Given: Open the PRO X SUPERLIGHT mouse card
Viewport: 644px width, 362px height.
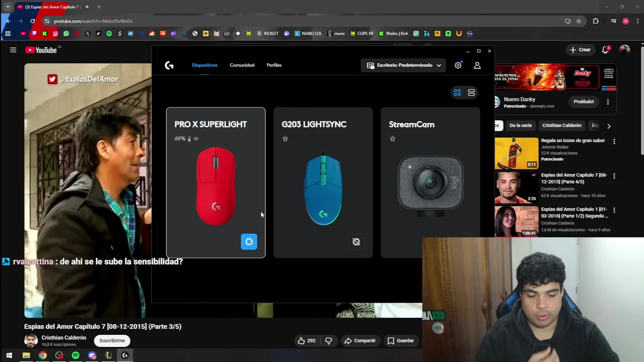Looking at the screenshot, I should [x=216, y=183].
